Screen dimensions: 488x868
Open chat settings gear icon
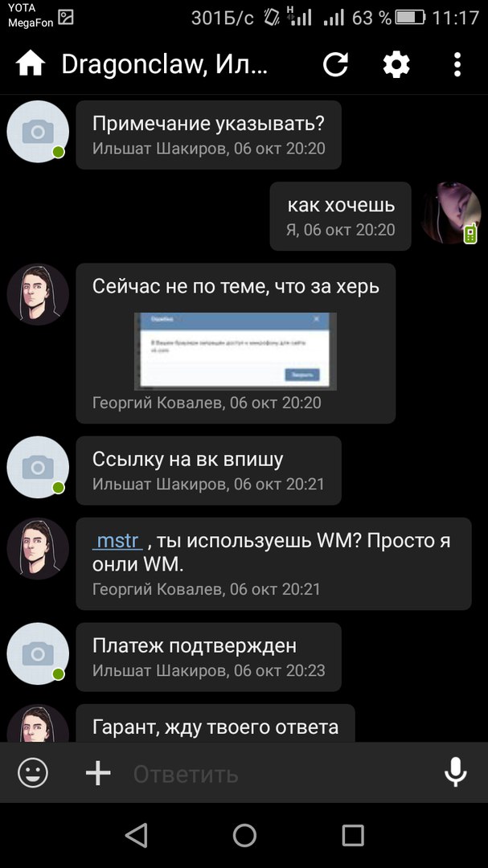[396, 65]
